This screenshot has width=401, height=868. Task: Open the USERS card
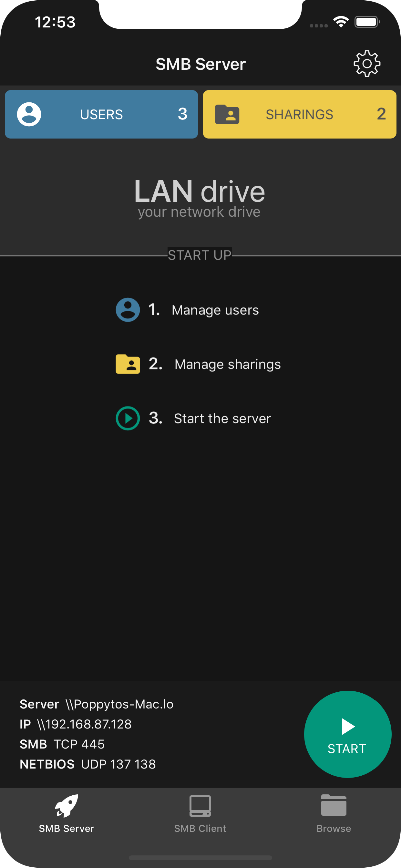click(101, 114)
